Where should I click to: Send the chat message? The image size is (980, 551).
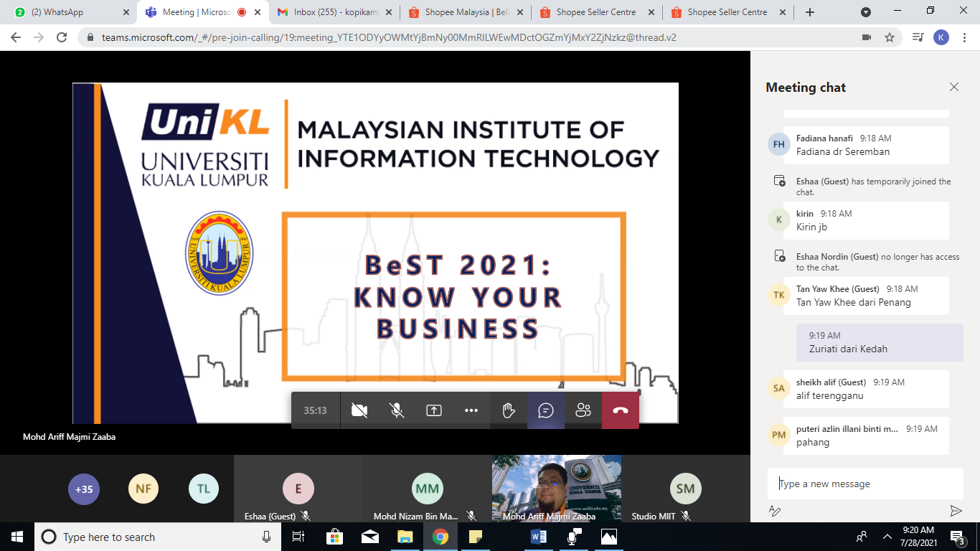(956, 511)
